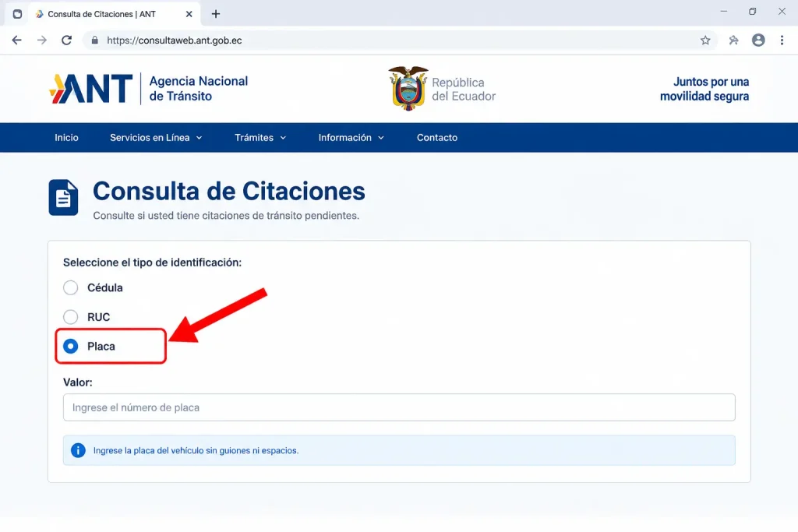The width and height of the screenshot is (798, 532).
Task: Expand the Servicios en Línea dropdown
Action: (x=156, y=137)
